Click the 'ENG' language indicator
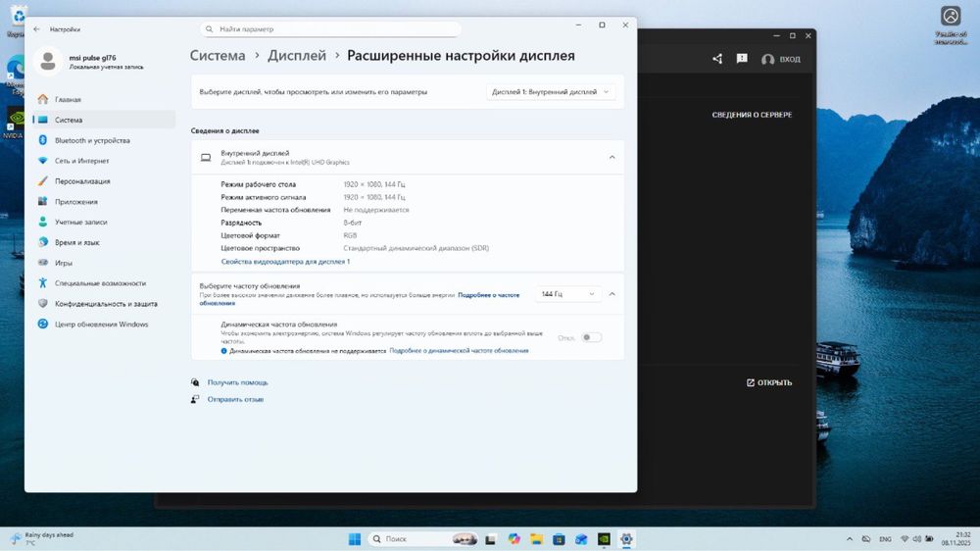980x551 pixels. (x=885, y=539)
